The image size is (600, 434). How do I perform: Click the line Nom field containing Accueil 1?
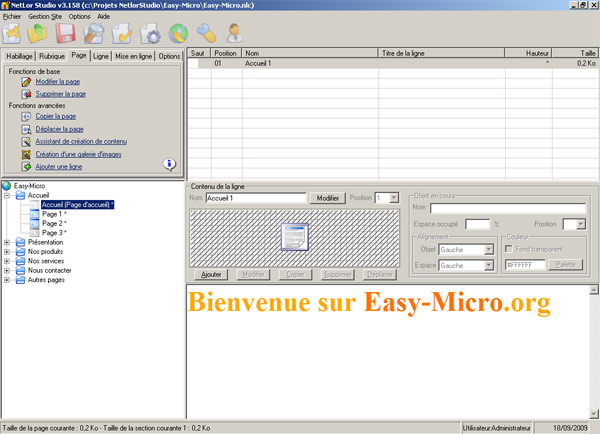[x=256, y=198]
